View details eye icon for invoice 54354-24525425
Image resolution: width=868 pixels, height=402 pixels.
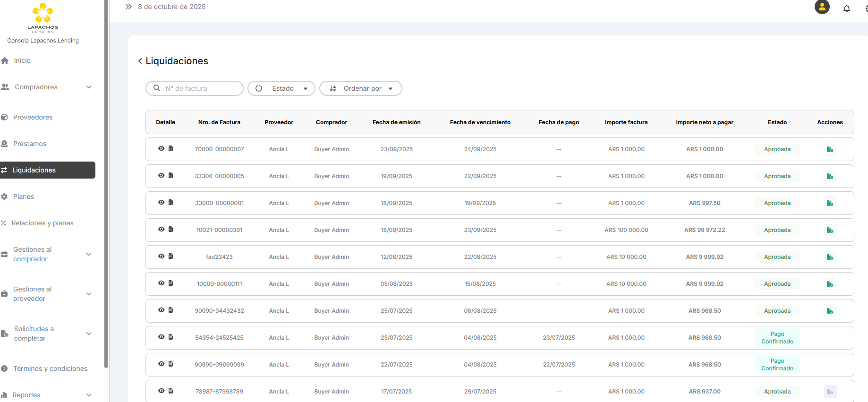coord(161,337)
